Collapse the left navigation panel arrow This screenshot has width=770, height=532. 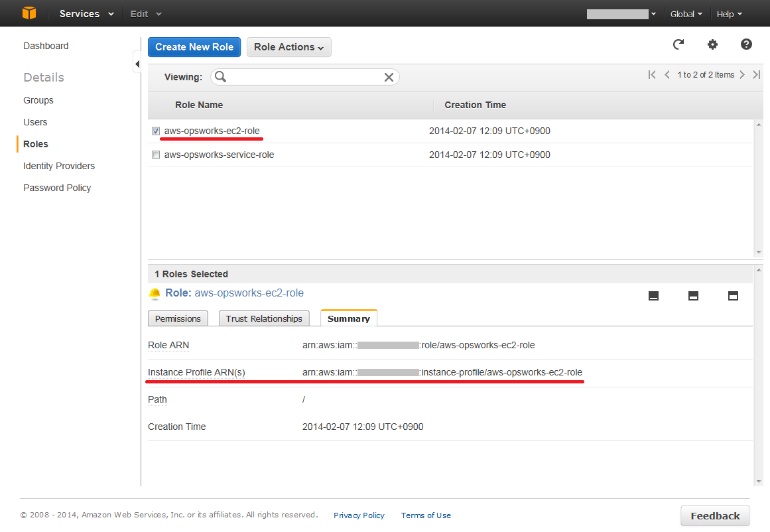137,64
